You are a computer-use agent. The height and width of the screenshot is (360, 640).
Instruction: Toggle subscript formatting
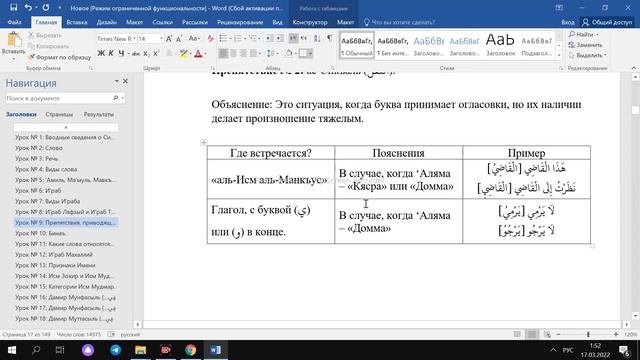[x=147, y=53]
